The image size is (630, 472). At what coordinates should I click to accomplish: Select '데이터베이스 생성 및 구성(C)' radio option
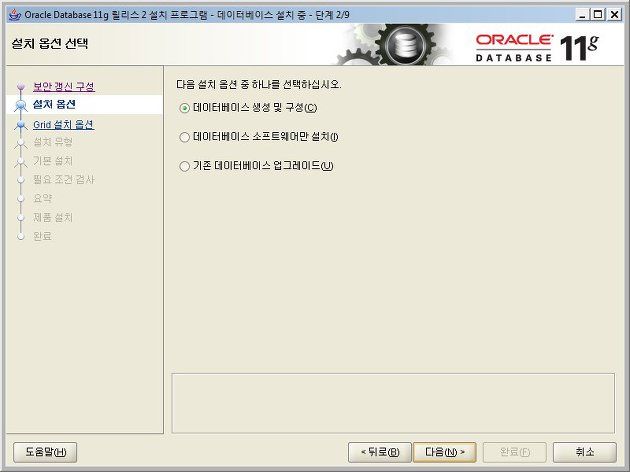pyautogui.click(x=248, y=108)
